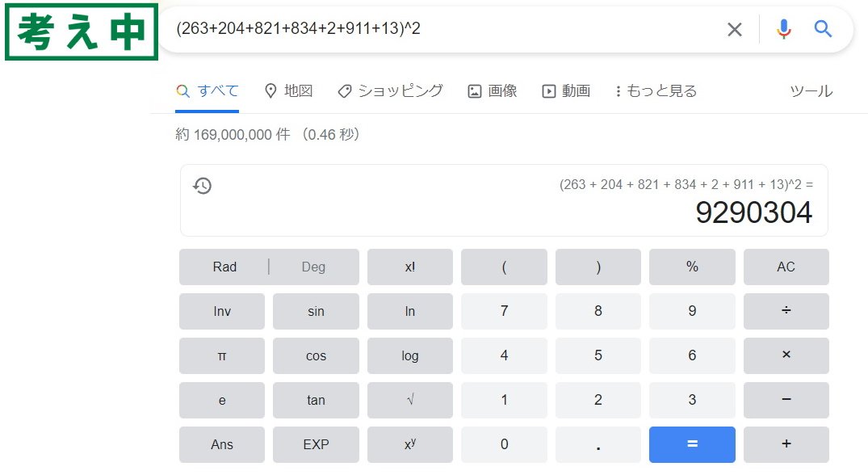The width and height of the screenshot is (868, 475).
Task: Click the square root √ key
Action: point(409,400)
